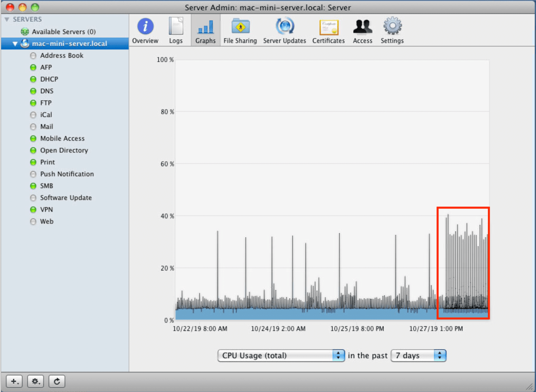Open the Certificates toolbar icon
This screenshot has width=536, height=392.
tap(329, 27)
